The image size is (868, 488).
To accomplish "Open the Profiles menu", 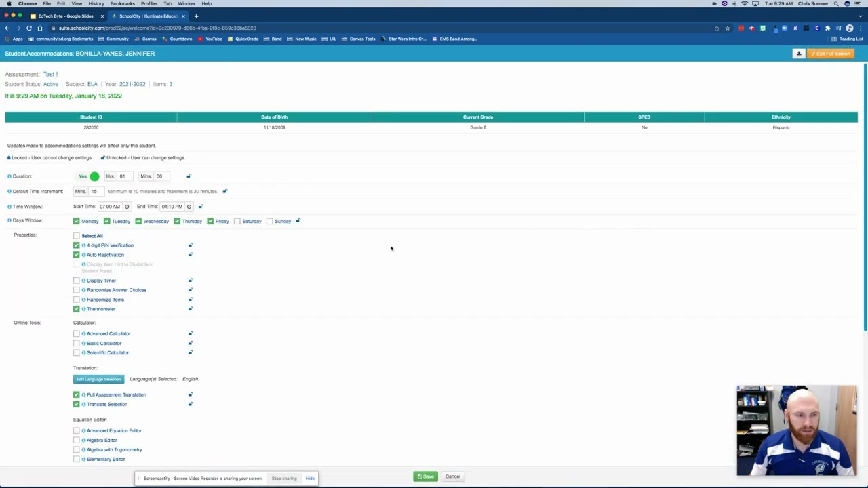I will click(x=149, y=3).
